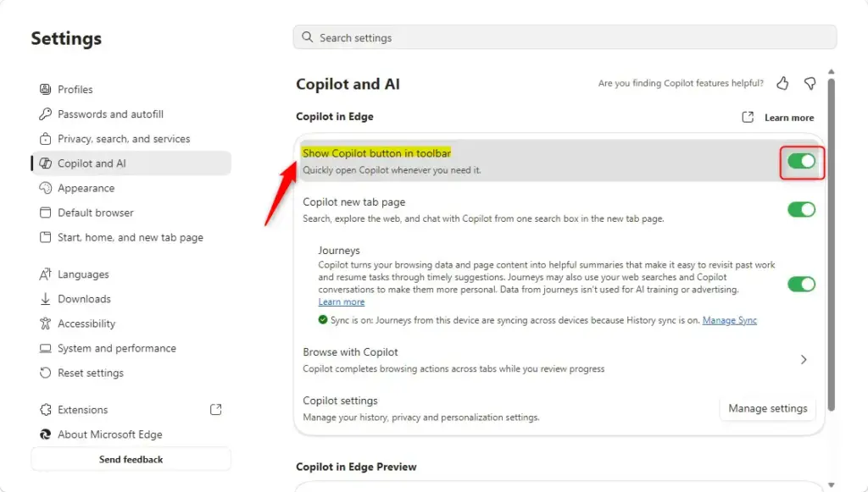Click the Copilot and AI sidebar icon

[x=46, y=163]
